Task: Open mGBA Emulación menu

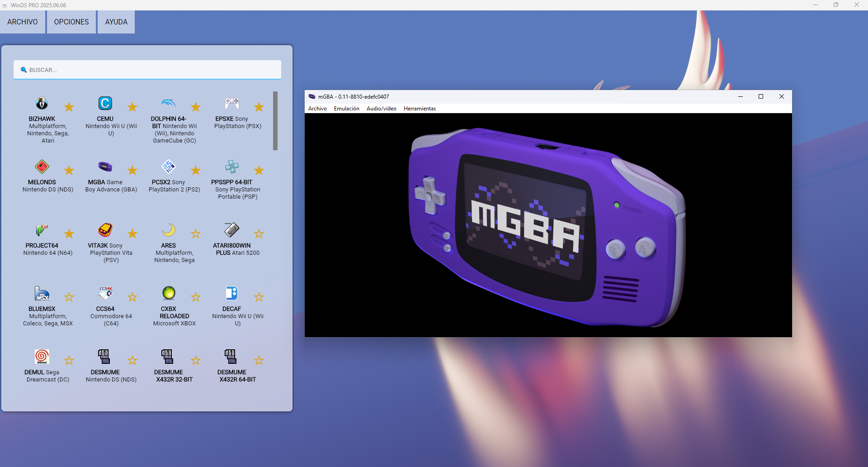Action: 347,109
